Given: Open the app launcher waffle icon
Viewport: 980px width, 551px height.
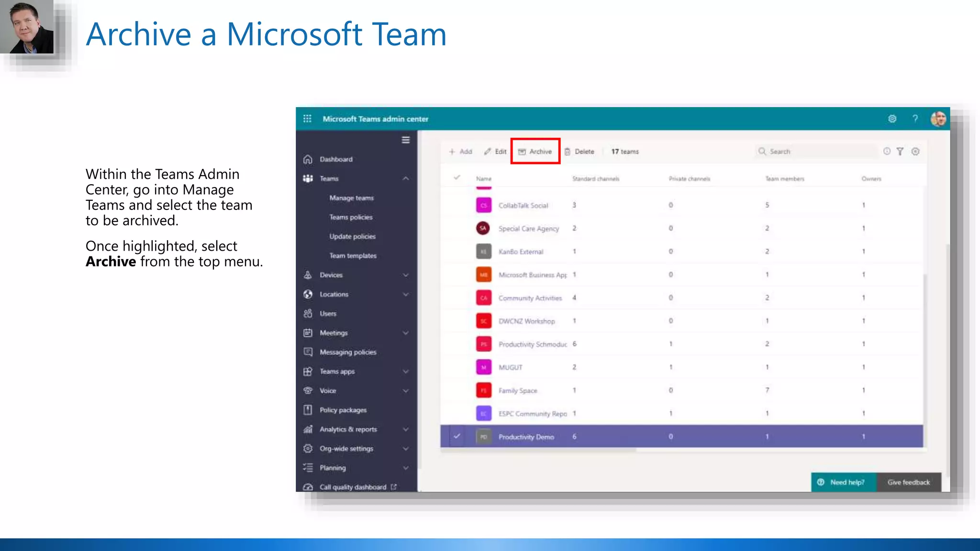Looking at the screenshot, I should (x=307, y=119).
